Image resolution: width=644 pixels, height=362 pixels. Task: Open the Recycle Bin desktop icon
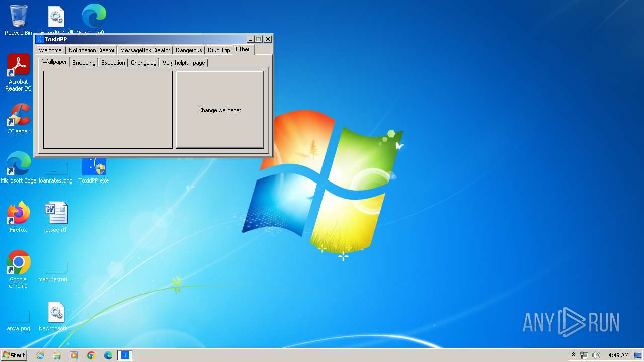[x=18, y=20]
